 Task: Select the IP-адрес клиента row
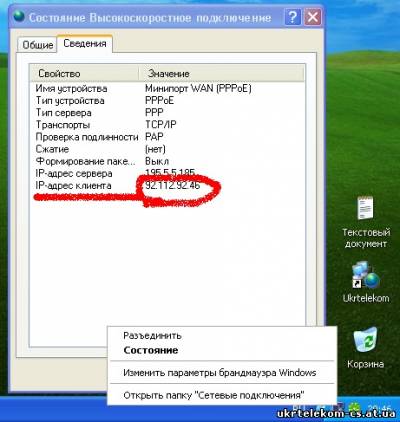click(167, 186)
